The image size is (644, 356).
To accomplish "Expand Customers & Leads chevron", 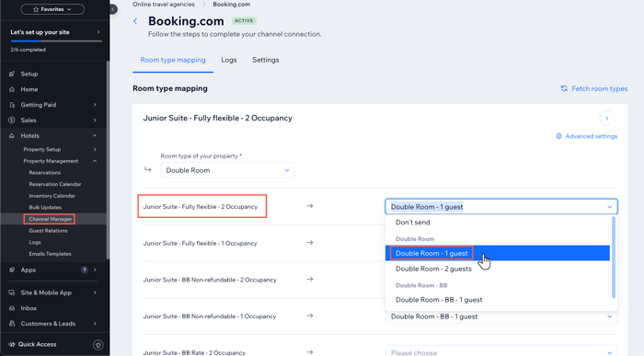I will tap(95, 324).
